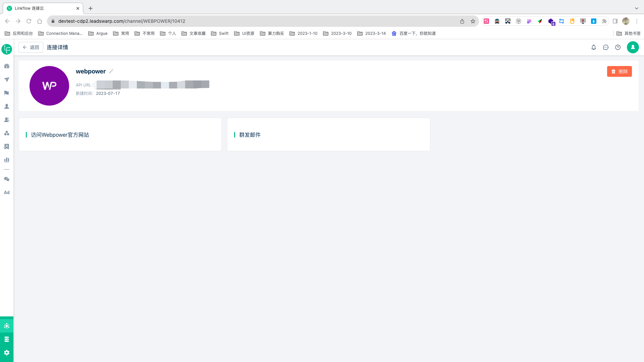The image size is (644, 362).
Task: Open the 2023-3-14 bookmark folder
Action: (372, 34)
